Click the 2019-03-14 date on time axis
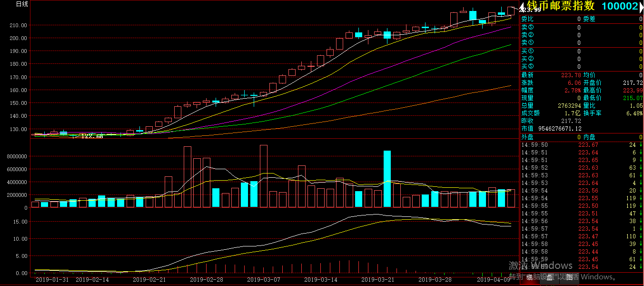This screenshot has height=286, width=644. (320, 280)
